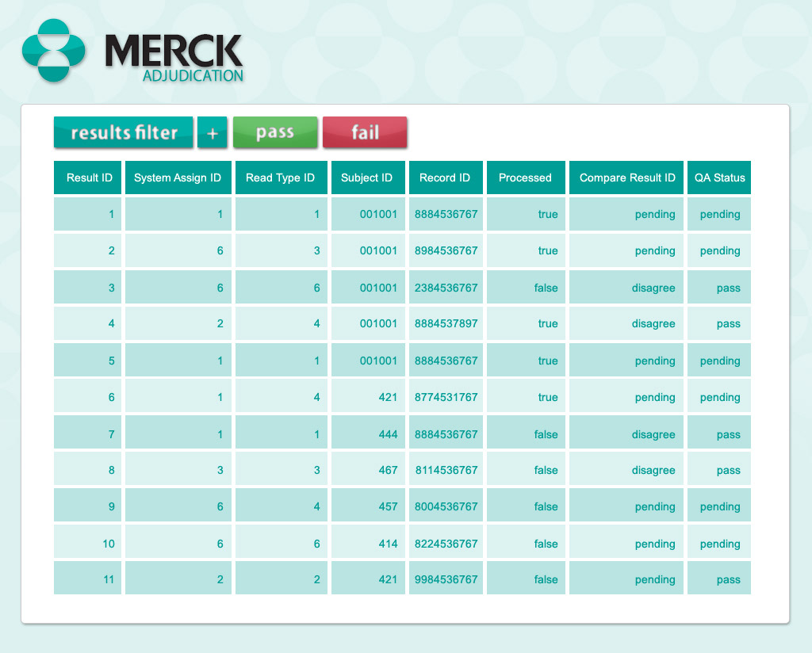Click the MERCK Adjudication title text
Image resolution: width=812 pixels, height=653 pixels.
pos(174,58)
